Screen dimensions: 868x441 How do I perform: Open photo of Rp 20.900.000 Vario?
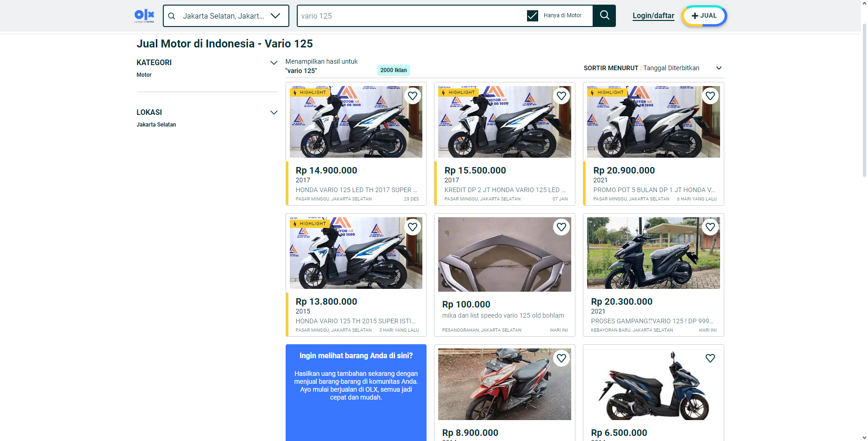coord(654,122)
